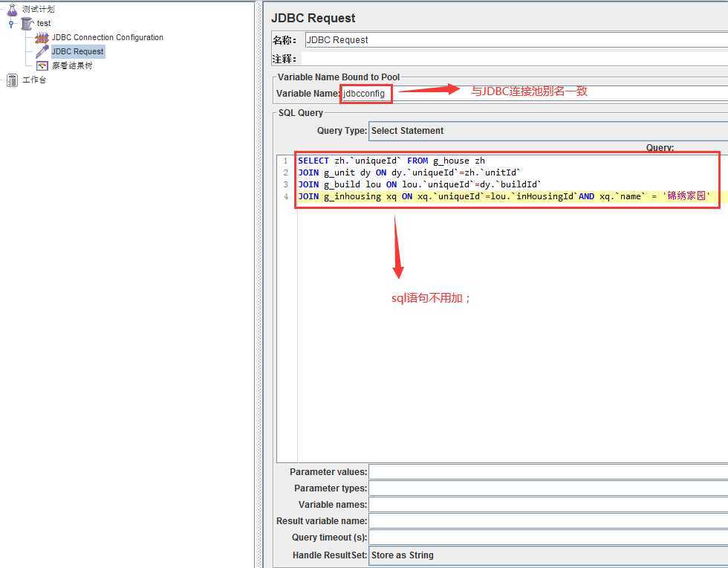728x568 pixels.
Task: Click the test thread group spool icon
Action: coord(27,24)
